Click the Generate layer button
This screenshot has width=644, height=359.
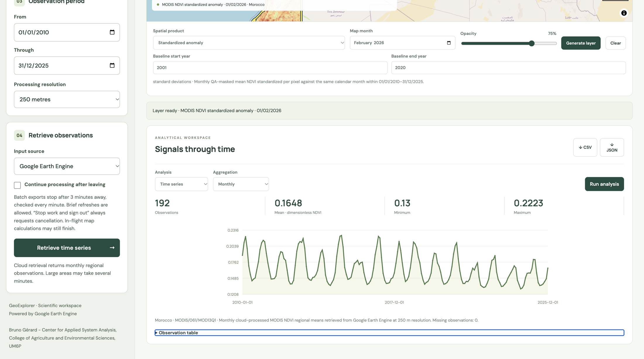point(580,43)
